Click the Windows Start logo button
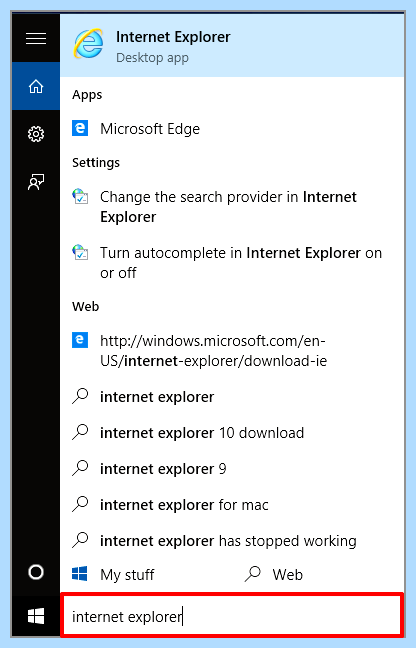This screenshot has height=648, width=416. click(x=36, y=617)
